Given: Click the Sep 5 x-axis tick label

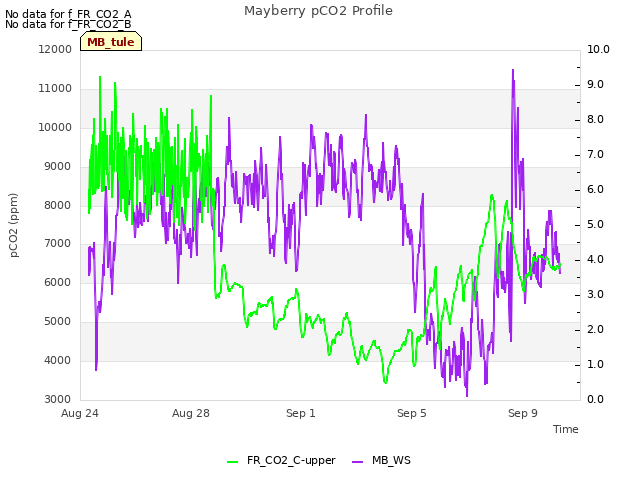Looking at the screenshot, I should coord(412,413).
